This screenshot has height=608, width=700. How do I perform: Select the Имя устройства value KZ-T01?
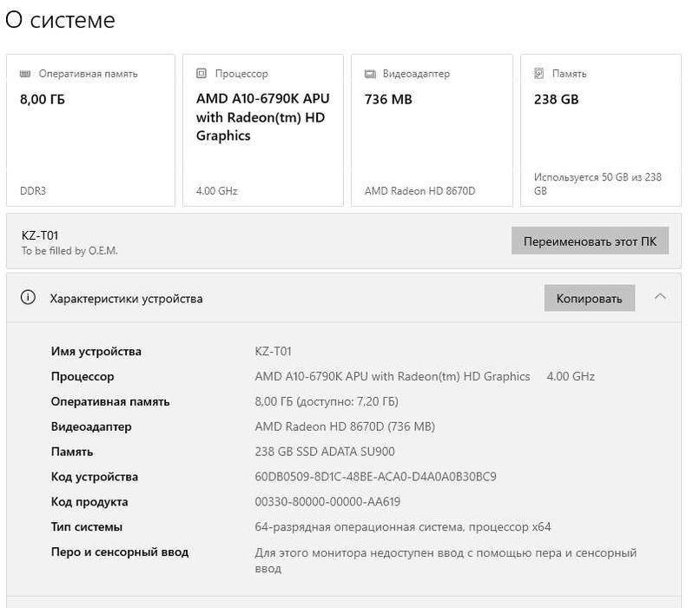point(274,351)
